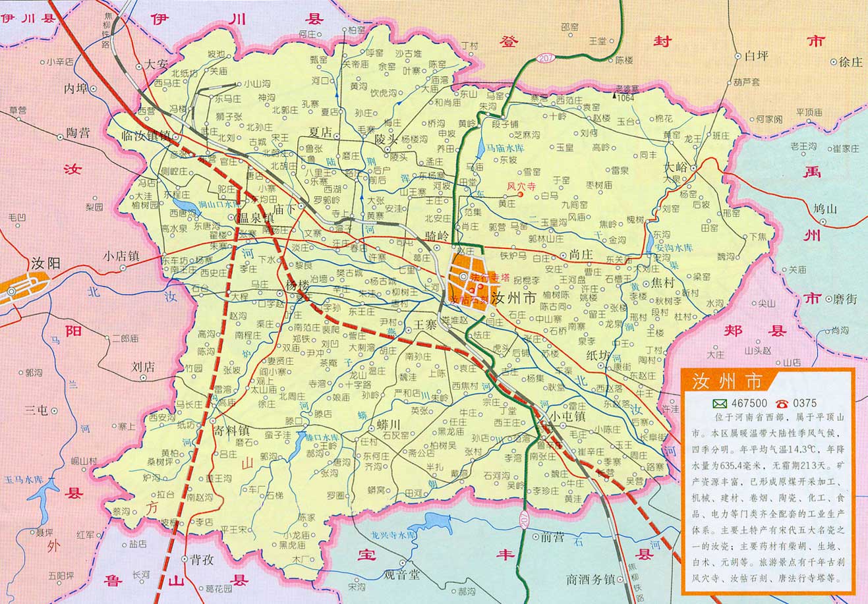Select area code 0375
The height and width of the screenshot is (604, 868).
(x=805, y=403)
